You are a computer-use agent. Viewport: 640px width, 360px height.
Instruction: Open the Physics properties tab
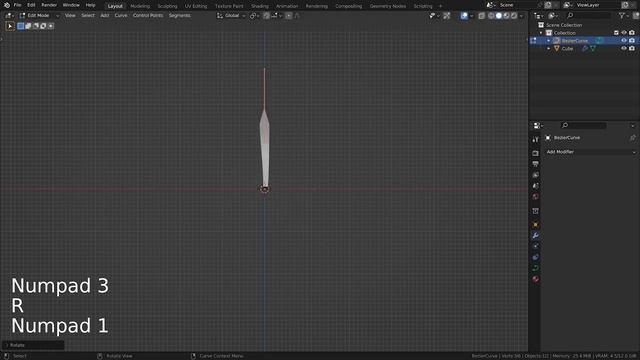(536, 257)
